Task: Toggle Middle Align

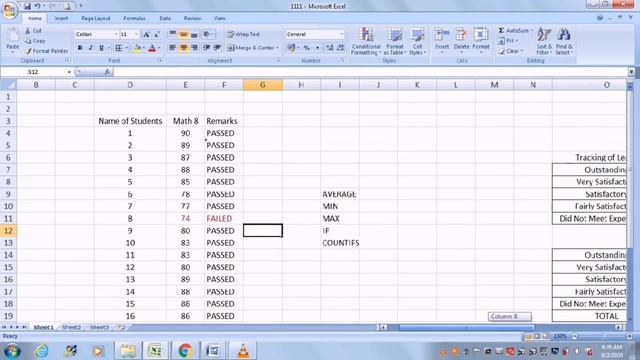Action: [x=183, y=34]
